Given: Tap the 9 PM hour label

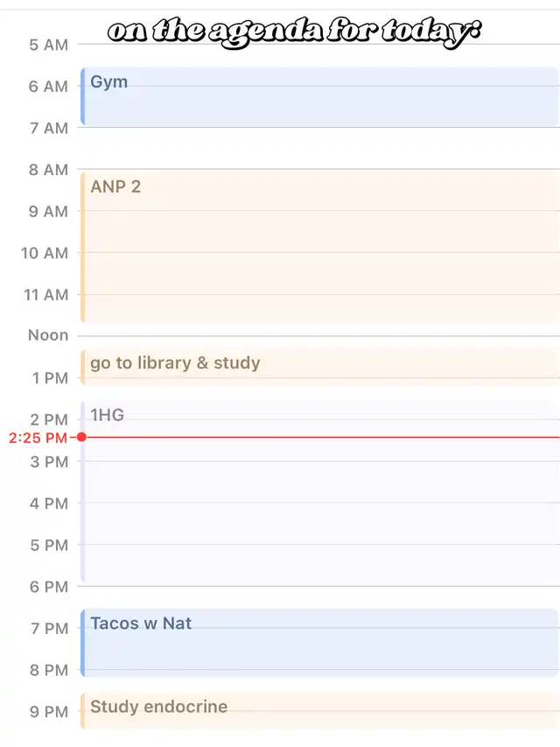Looking at the screenshot, I should pos(48,712).
